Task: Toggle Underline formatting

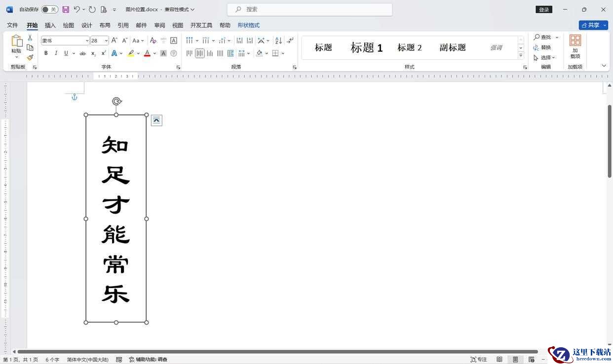Action: click(x=66, y=53)
